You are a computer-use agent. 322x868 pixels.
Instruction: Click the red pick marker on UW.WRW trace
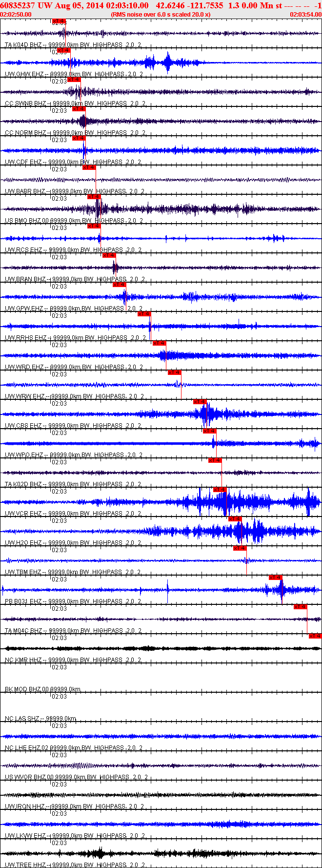175,372
